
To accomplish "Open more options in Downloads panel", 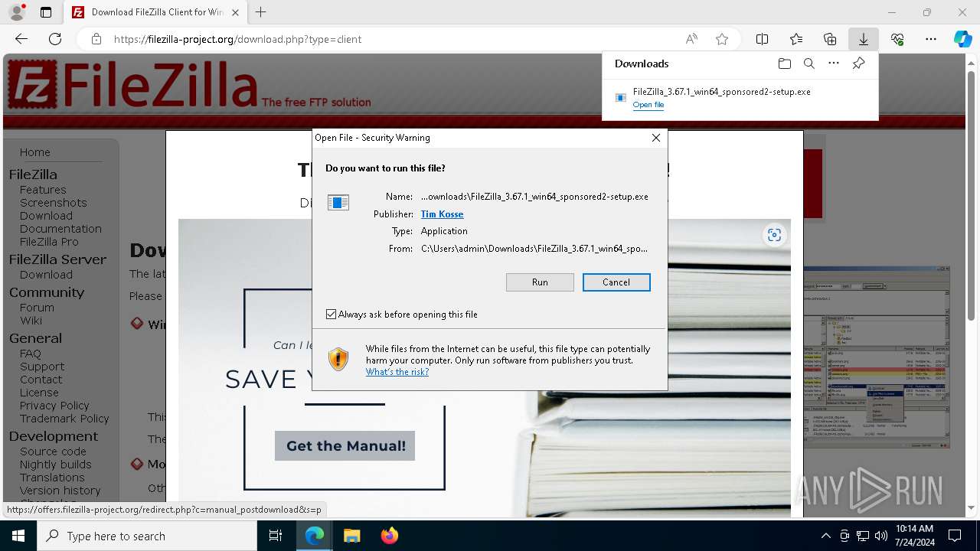I will pyautogui.click(x=834, y=64).
